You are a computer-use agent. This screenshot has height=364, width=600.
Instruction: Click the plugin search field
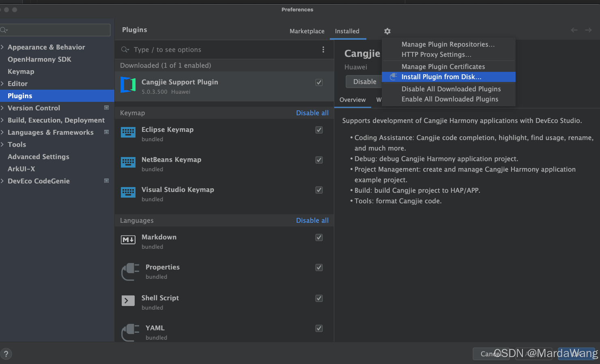click(x=219, y=50)
